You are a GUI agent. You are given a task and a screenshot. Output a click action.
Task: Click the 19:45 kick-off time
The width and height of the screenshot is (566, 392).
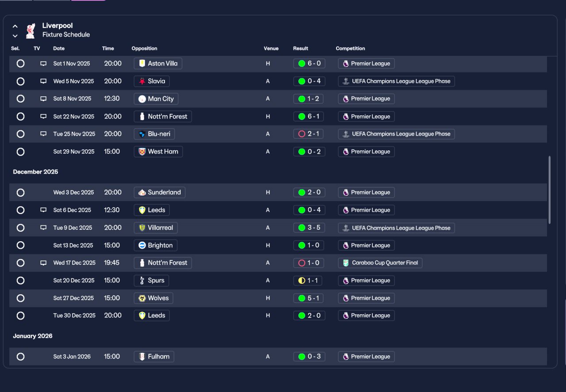pos(112,263)
